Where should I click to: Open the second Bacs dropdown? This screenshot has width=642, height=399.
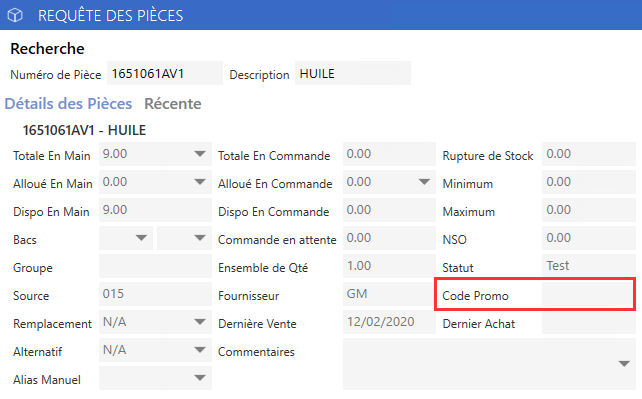200,238
